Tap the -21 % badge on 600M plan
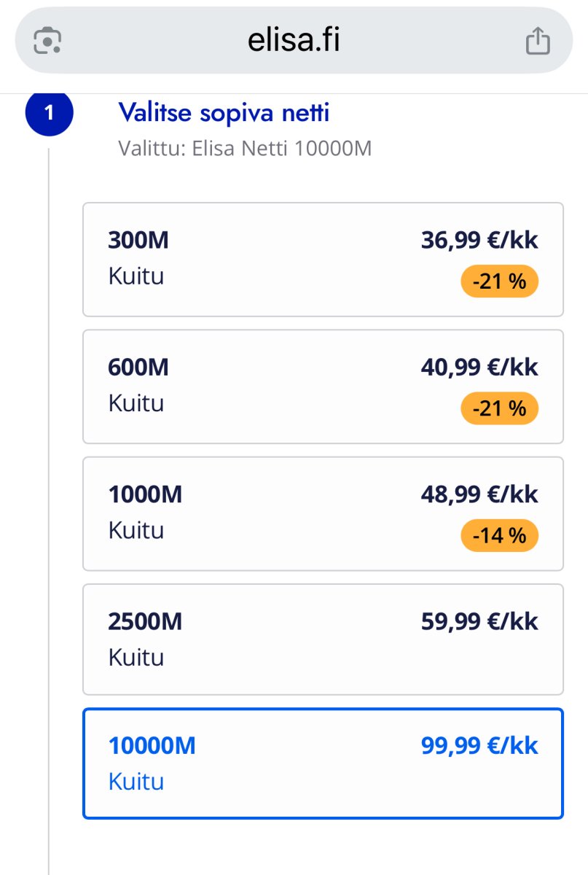The image size is (588, 875). (499, 408)
